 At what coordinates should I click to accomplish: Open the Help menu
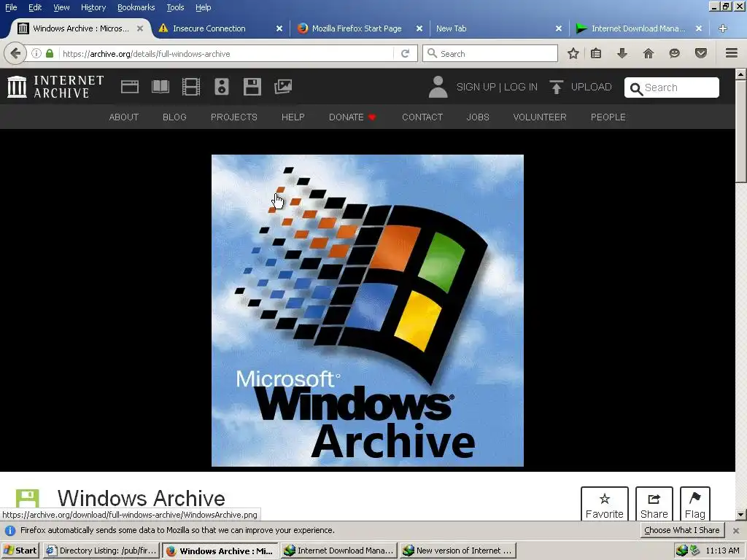pyautogui.click(x=204, y=7)
